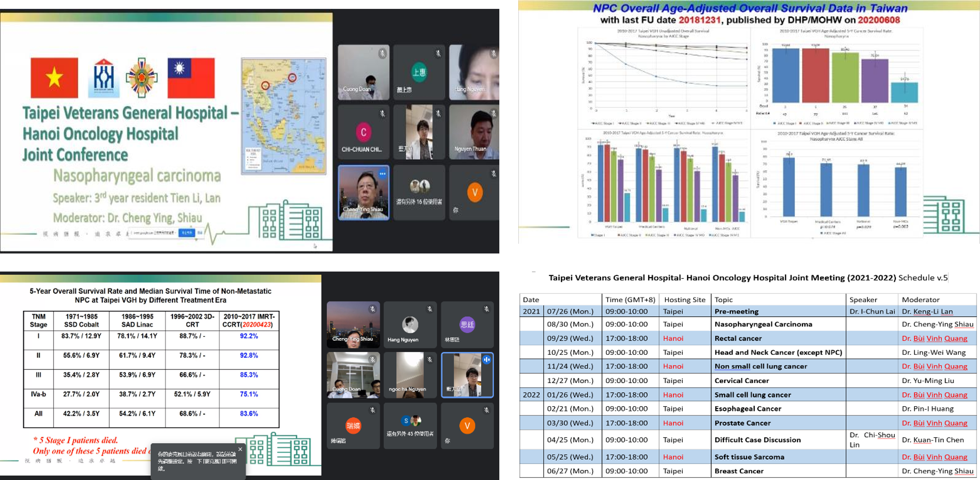Close the dark notification popup with the X
Viewport: 980px width, 480px height.
(x=240, y=449)
